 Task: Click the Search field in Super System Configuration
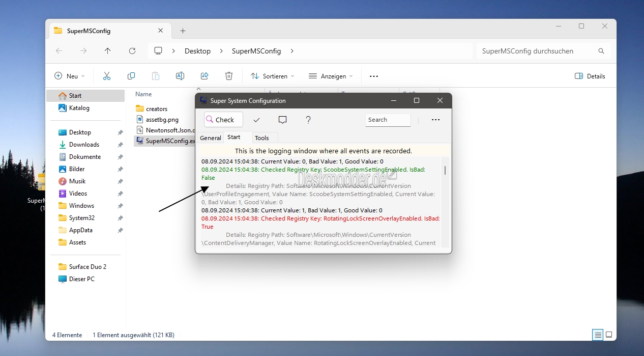coord(388,120)
